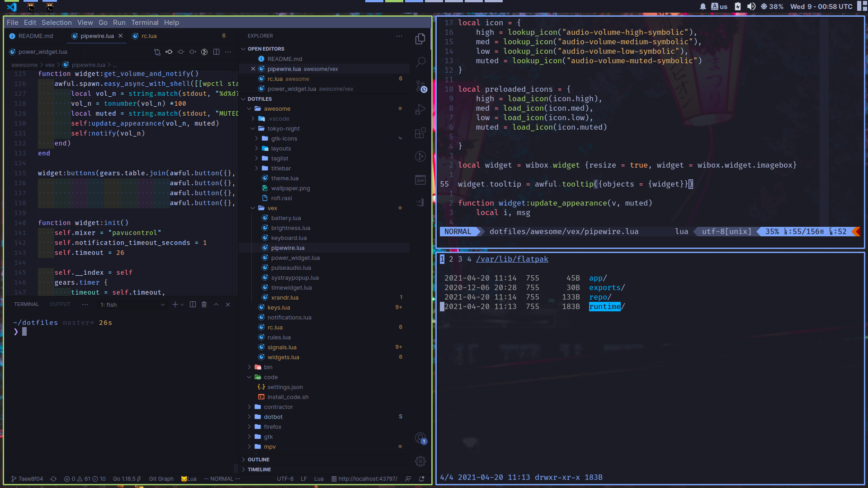Toggle the notifications bell in the top bar
Screen dimensions: 868x488
pyautogui.click(x=703, y=6)
